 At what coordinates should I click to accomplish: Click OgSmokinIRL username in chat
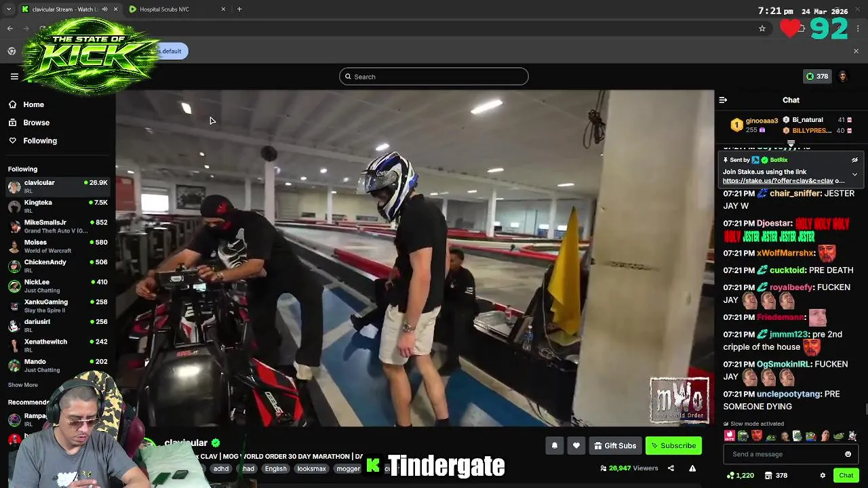[783, 364]
